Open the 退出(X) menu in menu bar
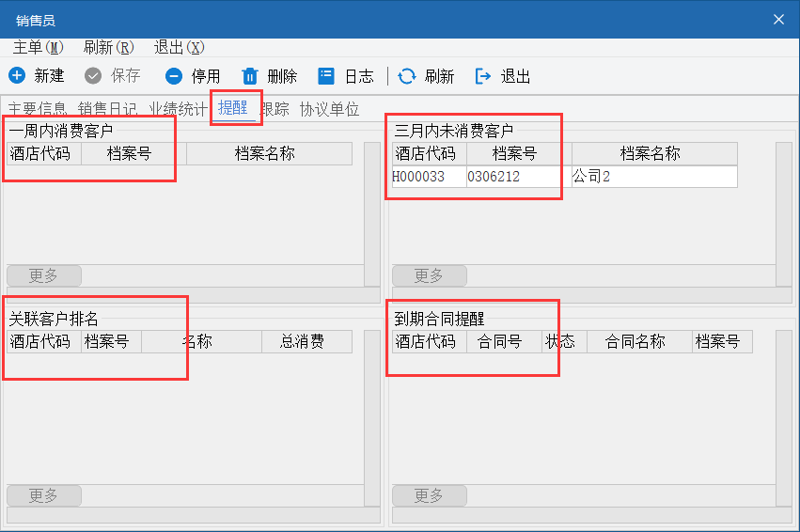This screenshot has height=532, width=800. pyautogui.click(x=179, y=47)
